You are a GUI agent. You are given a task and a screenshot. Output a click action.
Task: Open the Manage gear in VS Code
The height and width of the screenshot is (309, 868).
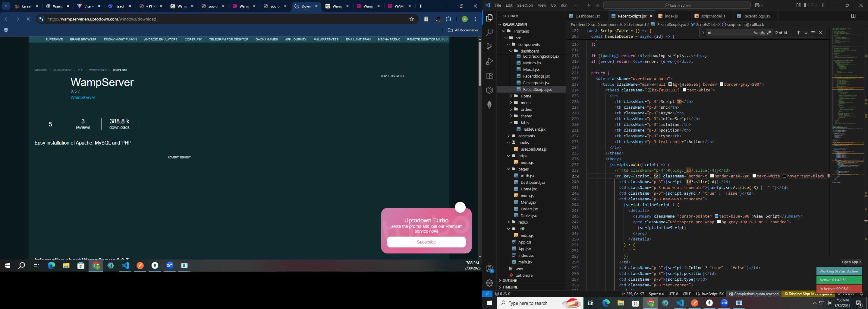tap(489, 283)
